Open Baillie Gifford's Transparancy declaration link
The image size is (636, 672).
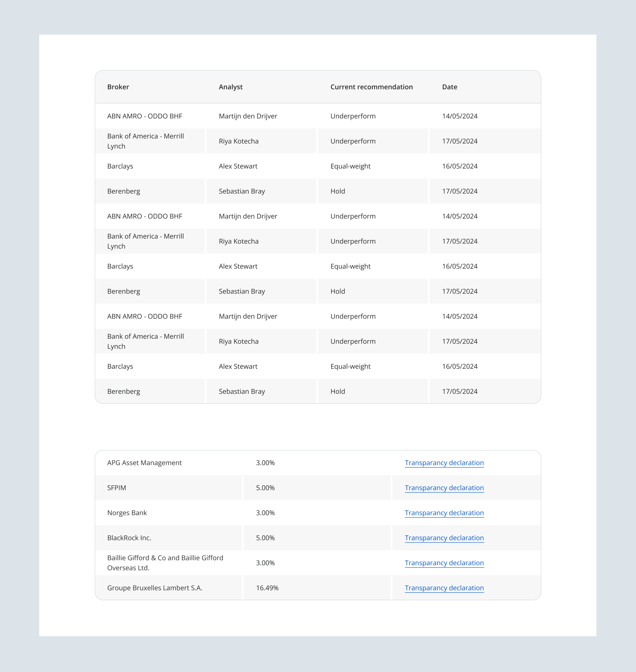click(x=444, y=563)
